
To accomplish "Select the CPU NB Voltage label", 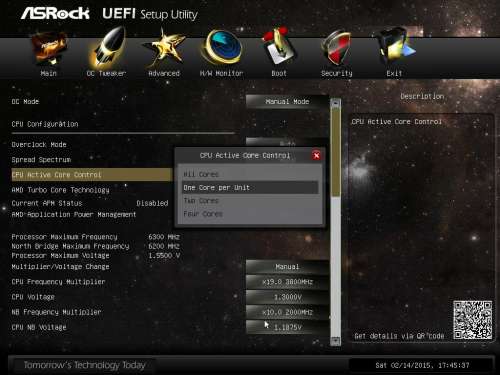I will 39,327.
